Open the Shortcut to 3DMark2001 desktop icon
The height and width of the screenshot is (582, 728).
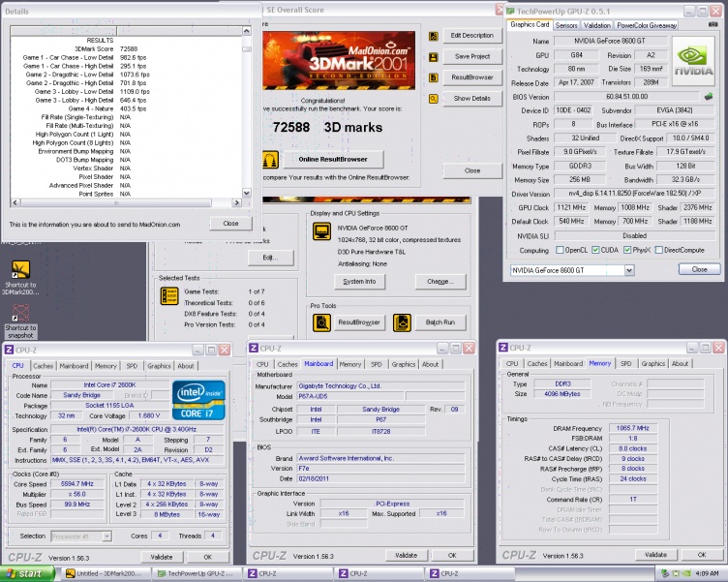click(19, 268)
